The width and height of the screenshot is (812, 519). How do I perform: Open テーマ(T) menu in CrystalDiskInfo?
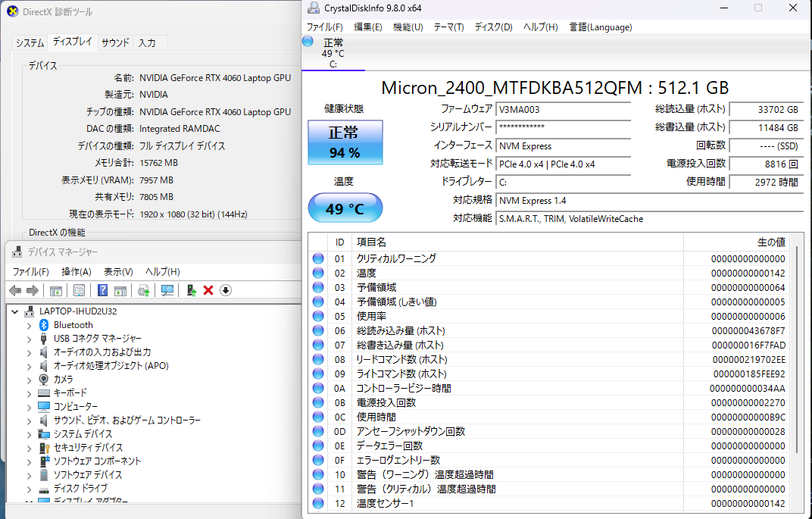pyautogui.click(x=448, y=27)
